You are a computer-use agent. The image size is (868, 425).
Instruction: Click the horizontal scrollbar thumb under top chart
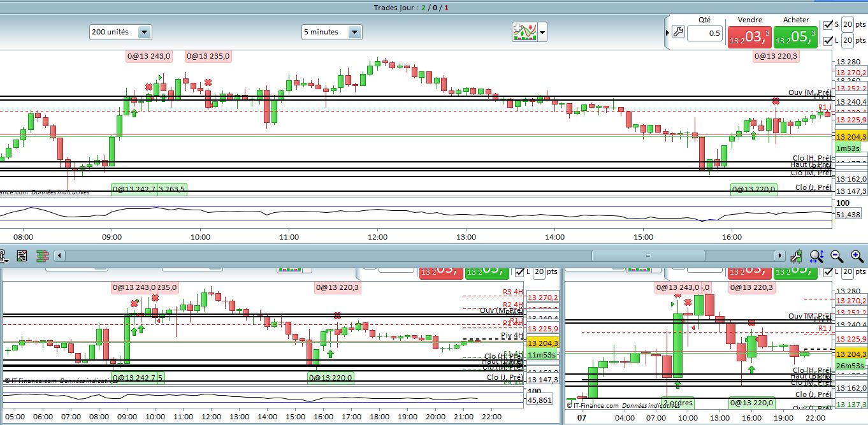click(x=648, y=256)
